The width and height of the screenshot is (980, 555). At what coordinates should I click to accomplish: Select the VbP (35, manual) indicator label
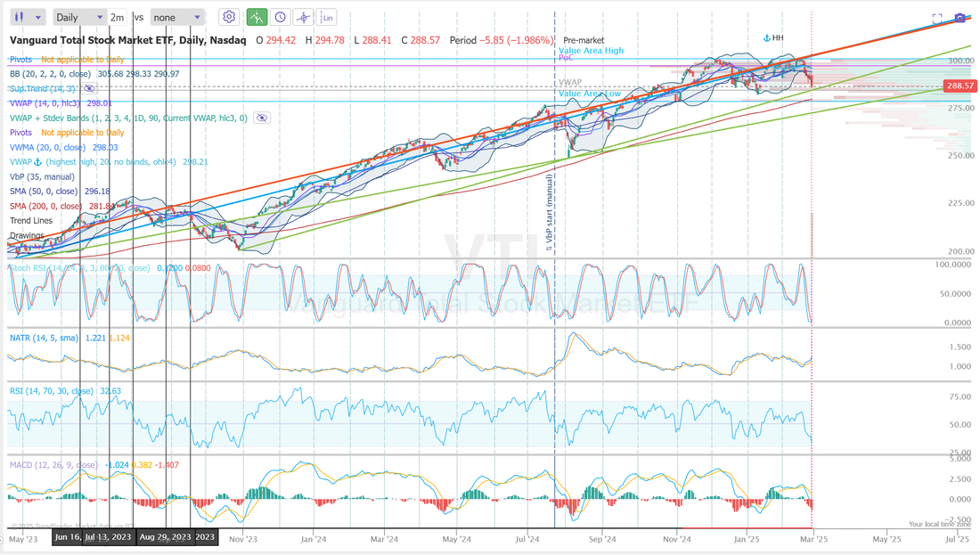click(42, 177)
